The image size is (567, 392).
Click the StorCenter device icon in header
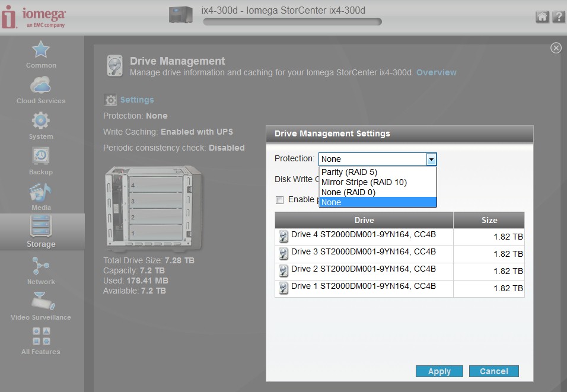coord(181,15)
